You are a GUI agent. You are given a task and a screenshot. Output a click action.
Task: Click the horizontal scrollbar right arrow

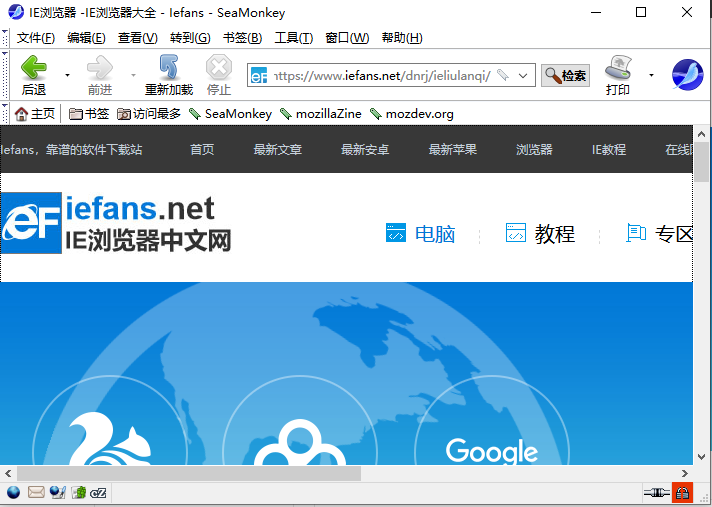685,473
